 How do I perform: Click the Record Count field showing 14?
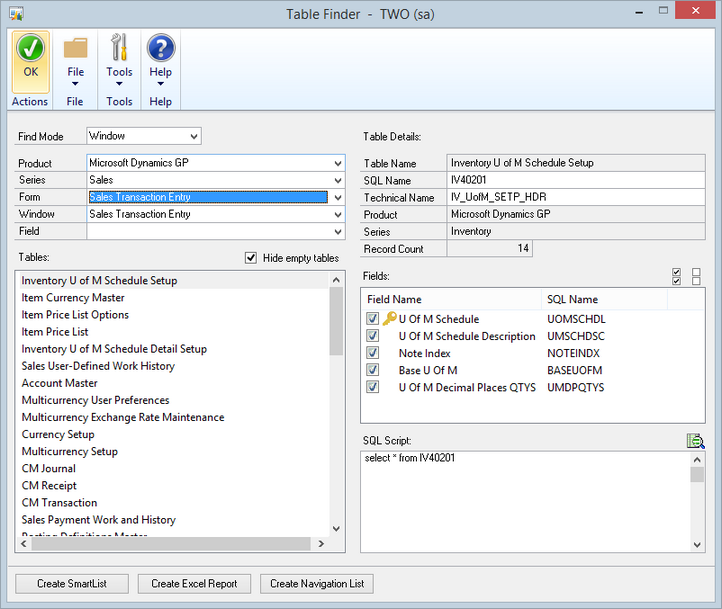click(489, 249)
